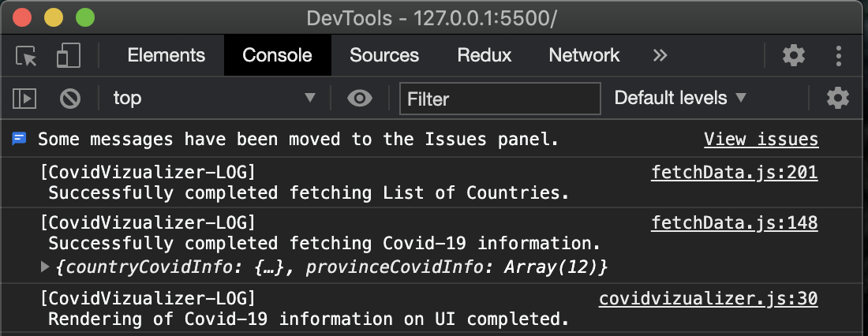Show the console sidebar panel icon
The image size is (868, 336).
click(x=24, y=99)
